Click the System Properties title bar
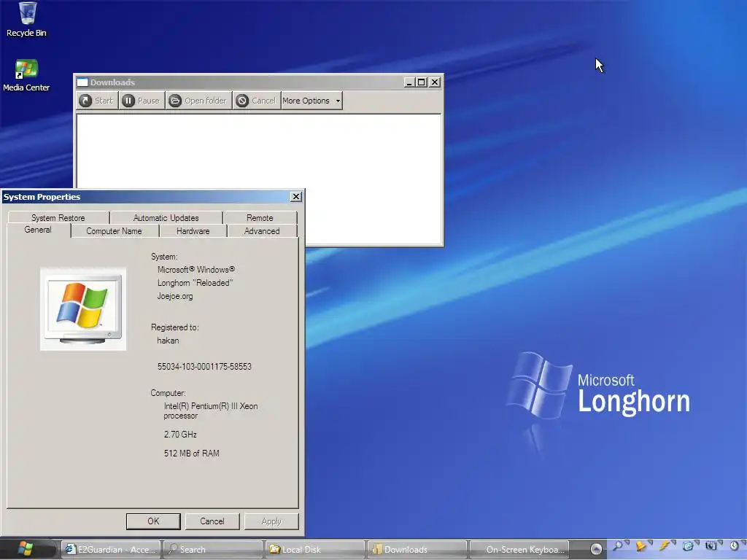This screenshot has width=747, height=560. coord(152,197)
